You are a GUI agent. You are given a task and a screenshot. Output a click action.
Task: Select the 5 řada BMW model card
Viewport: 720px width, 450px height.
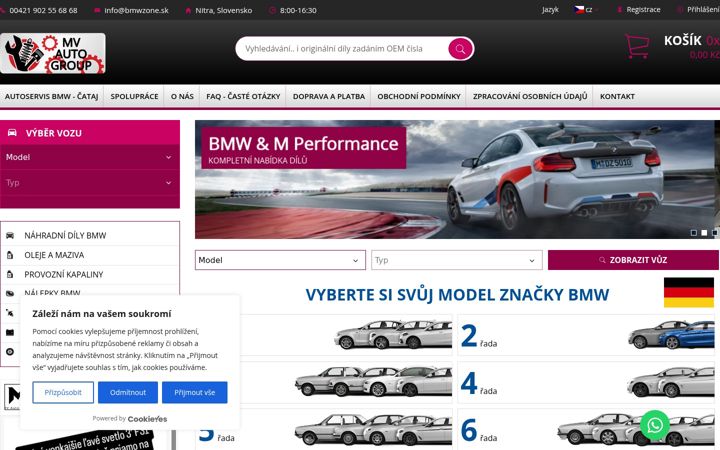pos(324,430)
